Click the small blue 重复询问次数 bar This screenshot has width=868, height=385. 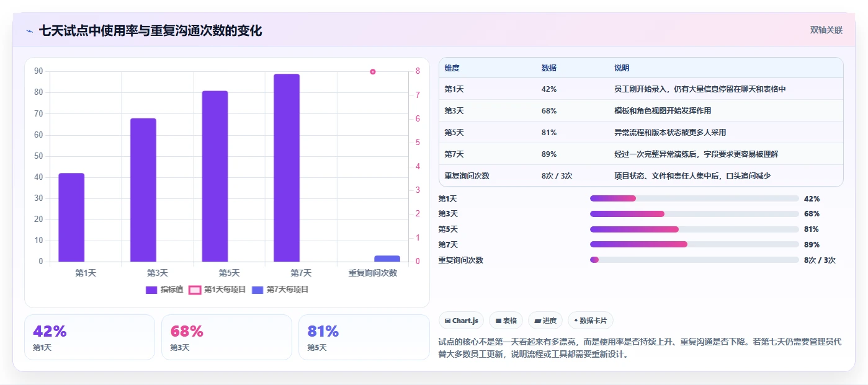point(387,259)
